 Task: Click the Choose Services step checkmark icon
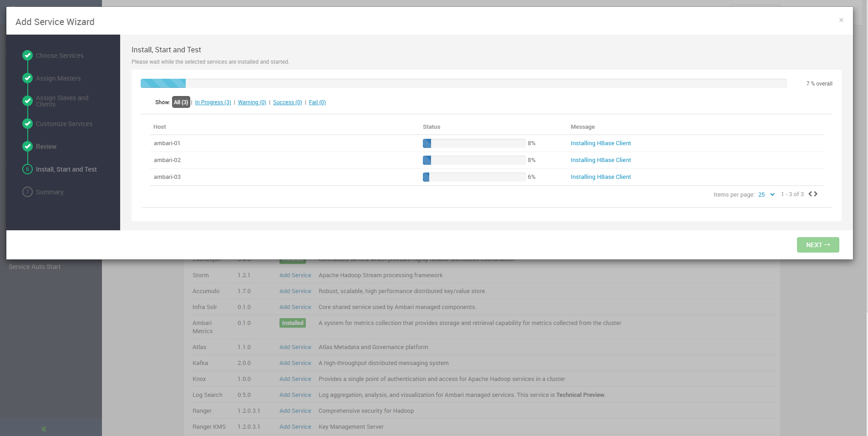28,56
